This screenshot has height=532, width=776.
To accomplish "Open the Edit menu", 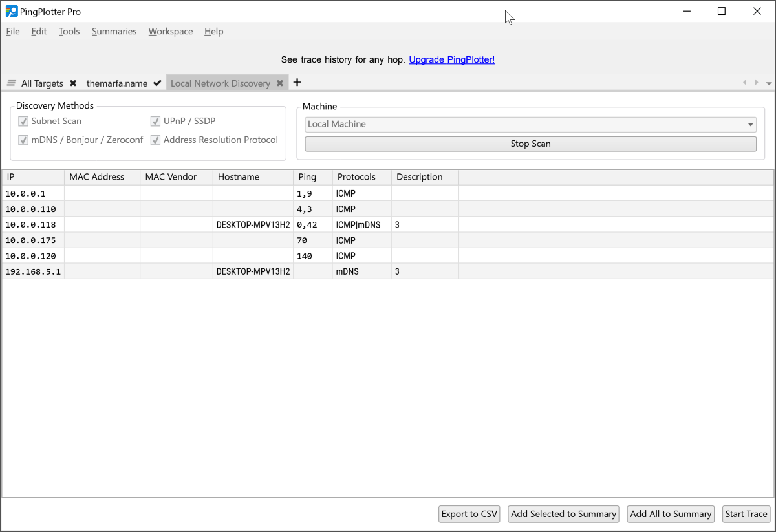I will click(39, 32).
